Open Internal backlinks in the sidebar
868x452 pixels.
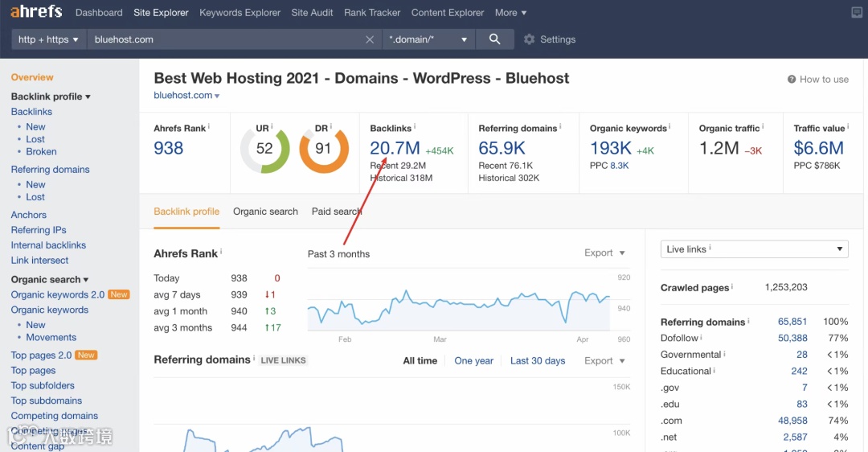tap(49, 244)
